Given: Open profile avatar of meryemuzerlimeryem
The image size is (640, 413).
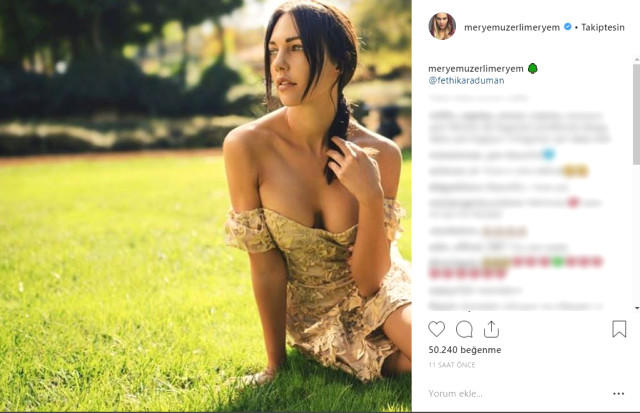Looking at the screenshot, I should point(442,26).
